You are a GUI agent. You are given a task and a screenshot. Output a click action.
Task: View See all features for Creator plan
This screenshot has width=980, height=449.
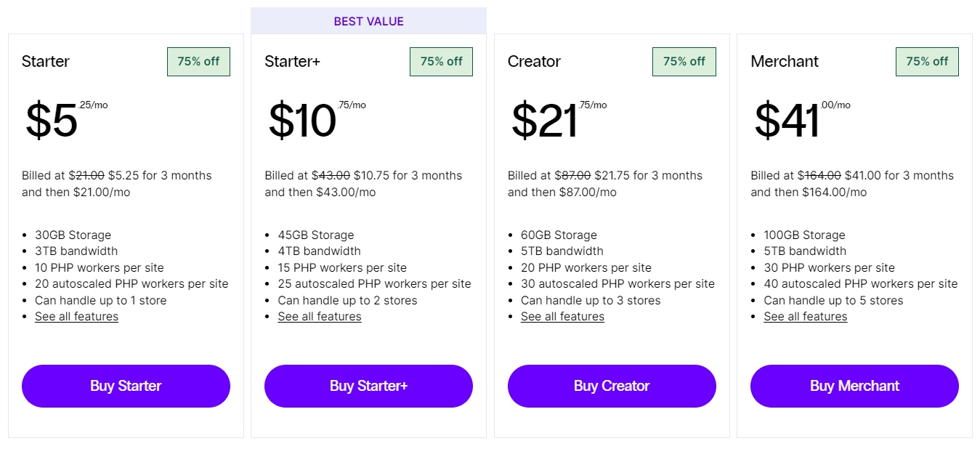(562, 317)
